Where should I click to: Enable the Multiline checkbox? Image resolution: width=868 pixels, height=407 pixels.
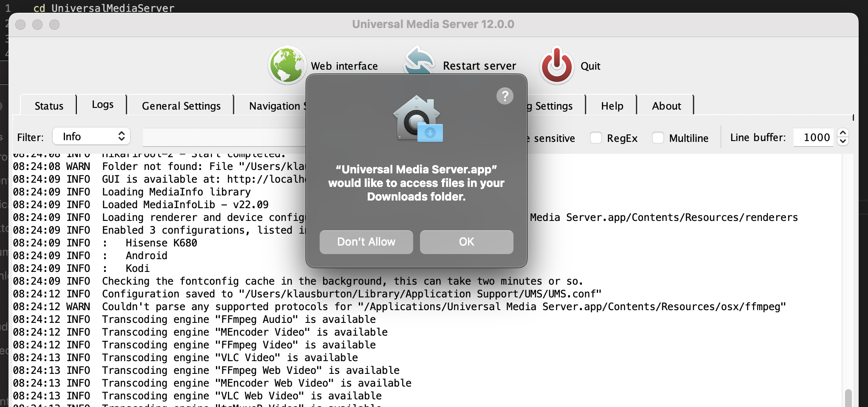coord(658,138)
